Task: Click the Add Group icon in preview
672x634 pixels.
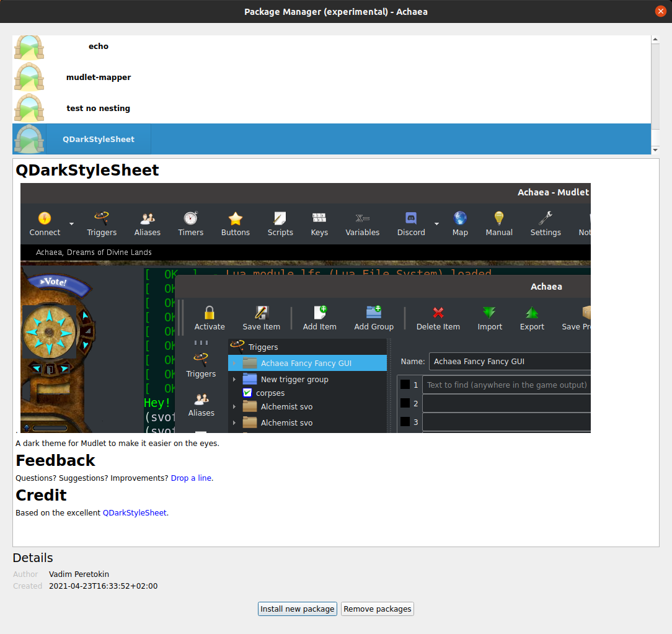Action: (x=374, y=312)
